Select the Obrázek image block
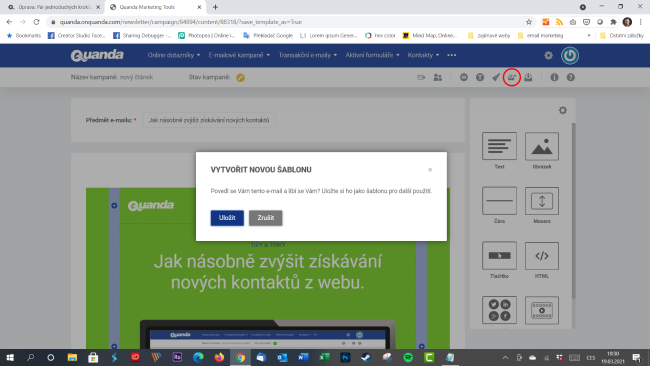This screenshot has height=366, width=650. [x=542, y=146]
